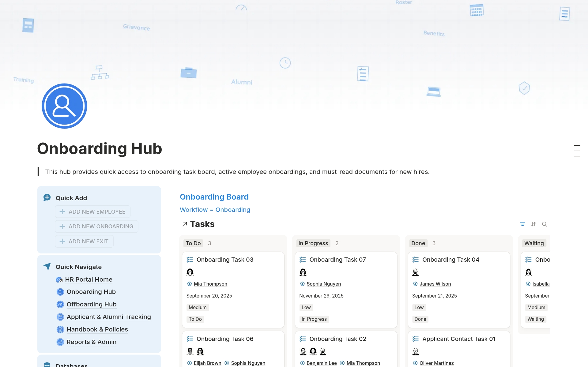588x367 pixels.
Task: Click checklist icon on Onboarding Task 07
Action: [x=303, y=260]
